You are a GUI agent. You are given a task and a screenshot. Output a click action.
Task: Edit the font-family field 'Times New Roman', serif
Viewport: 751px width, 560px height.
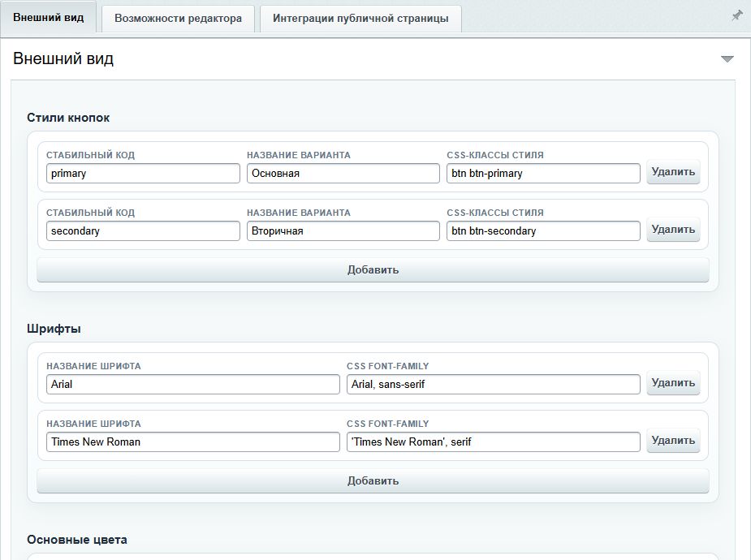(x=494, y=442)
